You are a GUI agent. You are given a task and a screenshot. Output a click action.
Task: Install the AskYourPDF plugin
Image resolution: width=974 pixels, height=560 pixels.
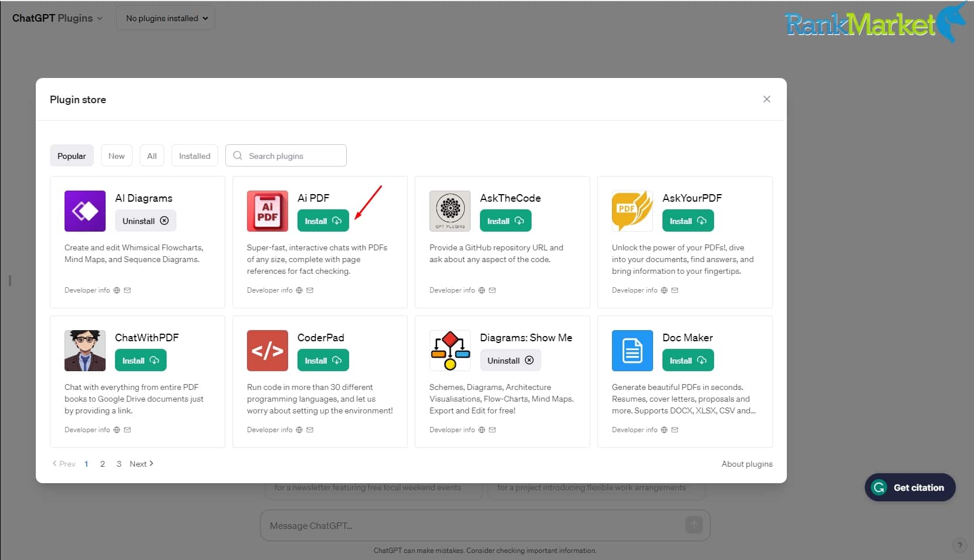tap(688, 220)
